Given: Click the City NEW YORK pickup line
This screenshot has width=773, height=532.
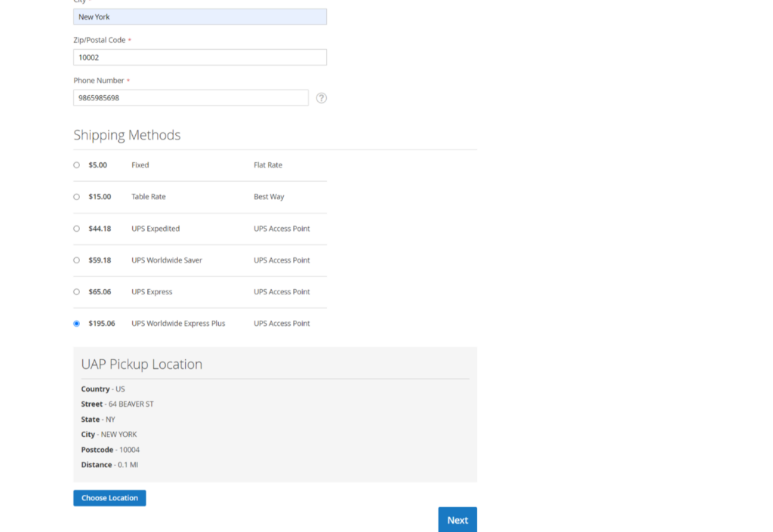Looking at the screenshot, I should (109, 435).
